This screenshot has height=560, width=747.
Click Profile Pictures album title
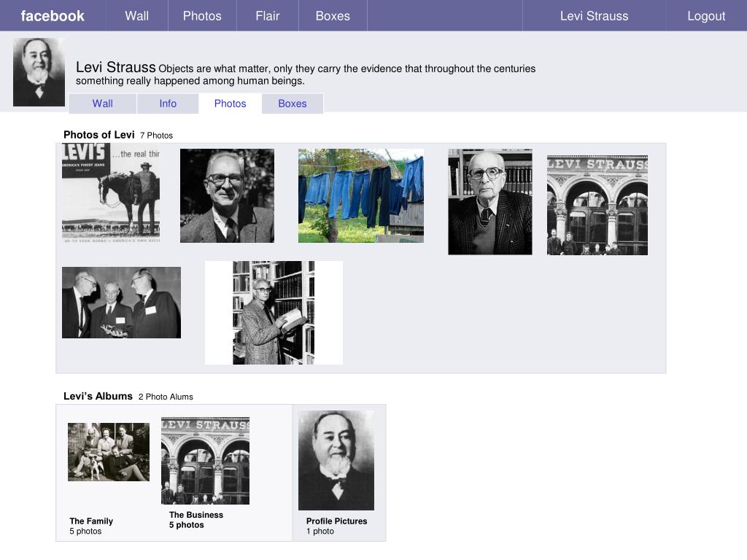click(336, 521)
